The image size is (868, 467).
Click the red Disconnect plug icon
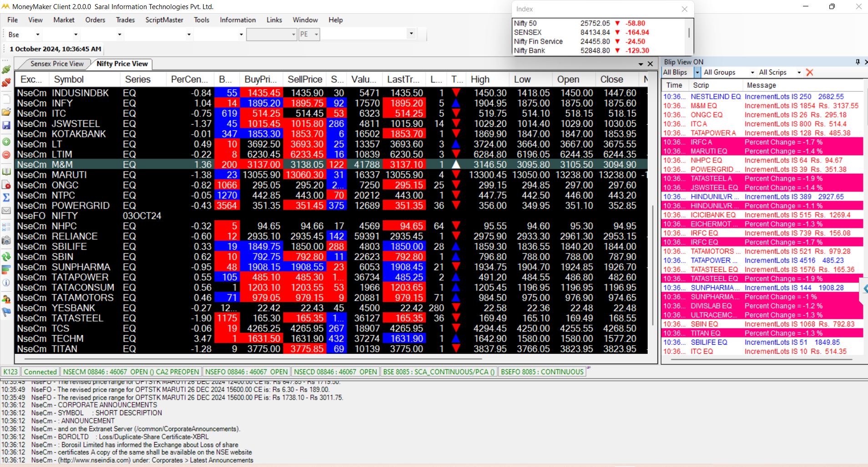(6, 83)
